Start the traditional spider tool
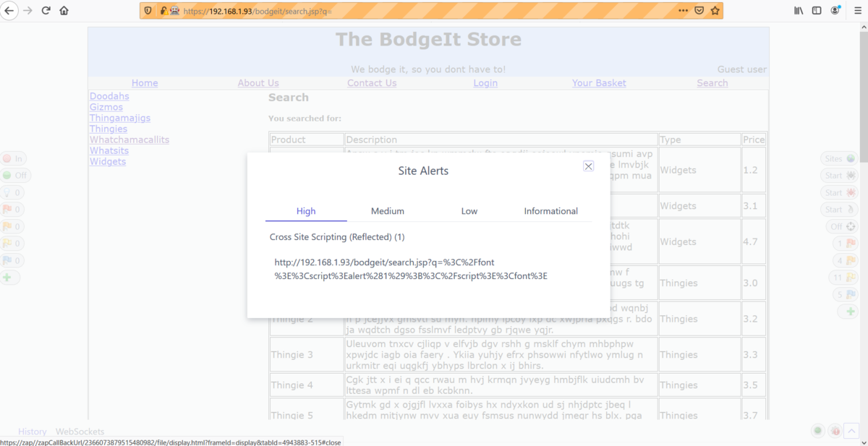Screen dimensions: 868x446 (841, 175)
